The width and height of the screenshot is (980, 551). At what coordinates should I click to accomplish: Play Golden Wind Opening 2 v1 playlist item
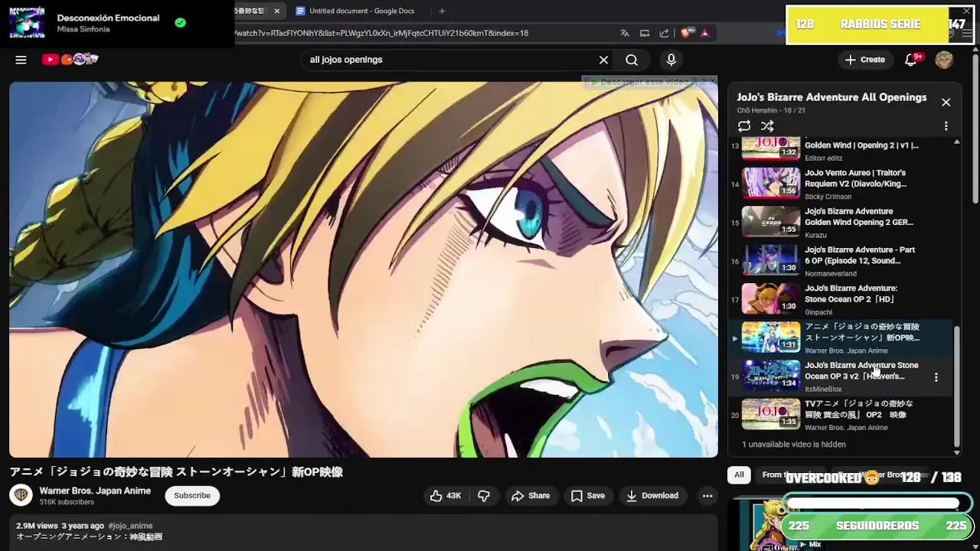[x=842, y=148]
